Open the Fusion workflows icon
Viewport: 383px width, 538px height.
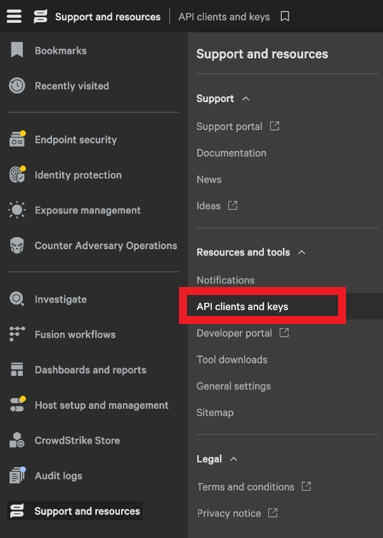coord(17,334)
